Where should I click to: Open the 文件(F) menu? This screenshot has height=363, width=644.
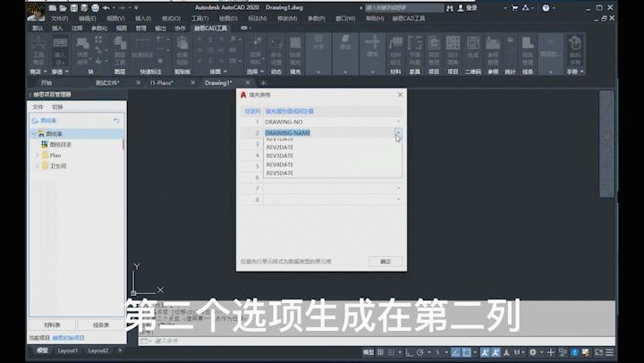coord(60,19)
